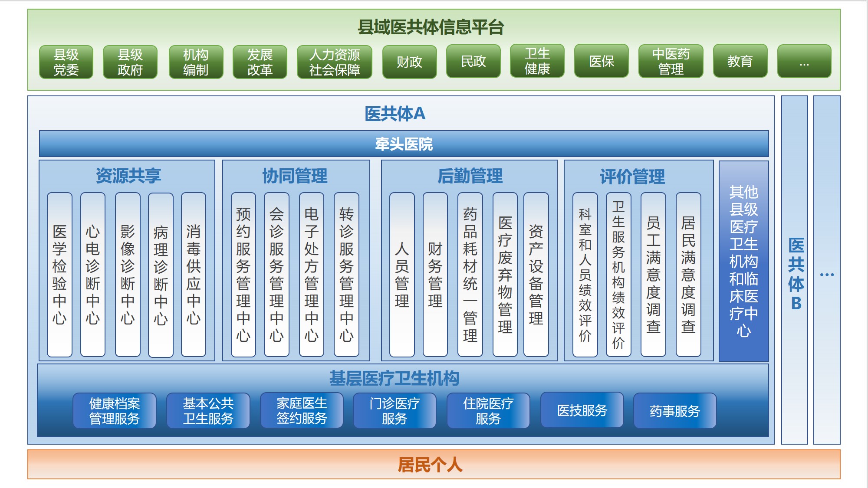Screen dimensions: 868x488
Task: Select the 医共体B vertical panel
Action: tap(795, 269)
